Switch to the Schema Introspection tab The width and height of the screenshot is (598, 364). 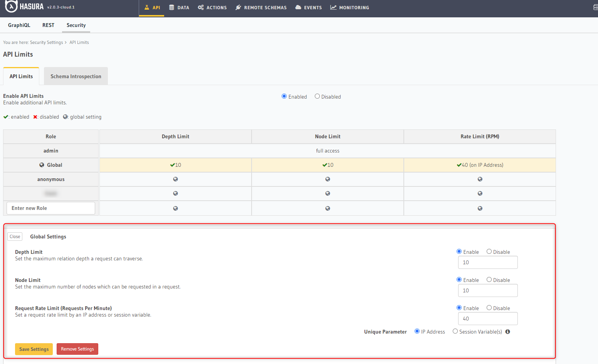pos(76,76)
